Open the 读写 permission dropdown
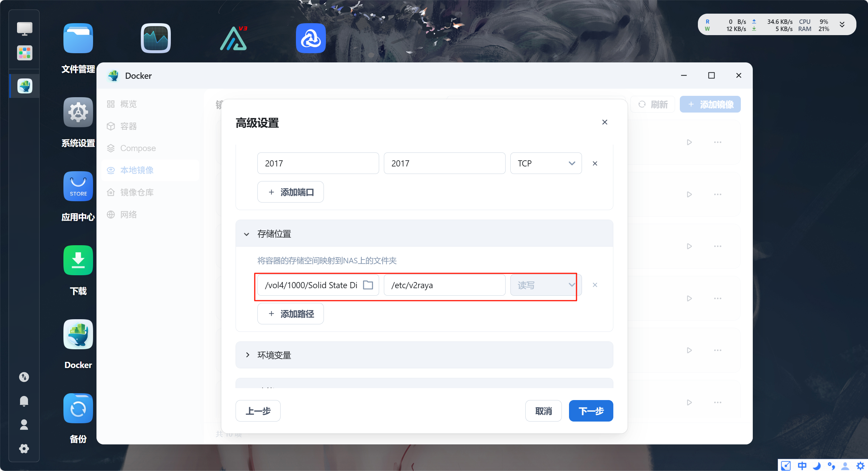Image resolution: width=868 pixels, height=471 pixels. click(x=546, y=285)
